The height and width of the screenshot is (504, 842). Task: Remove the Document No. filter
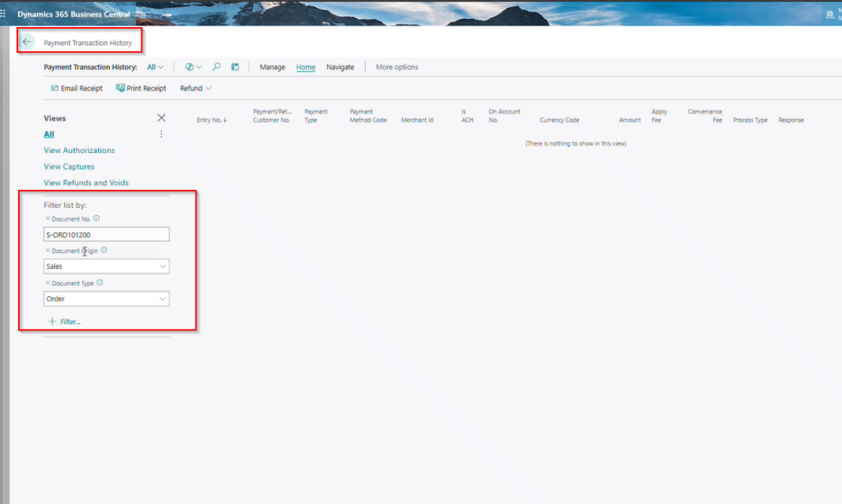(x=48, y=219)
